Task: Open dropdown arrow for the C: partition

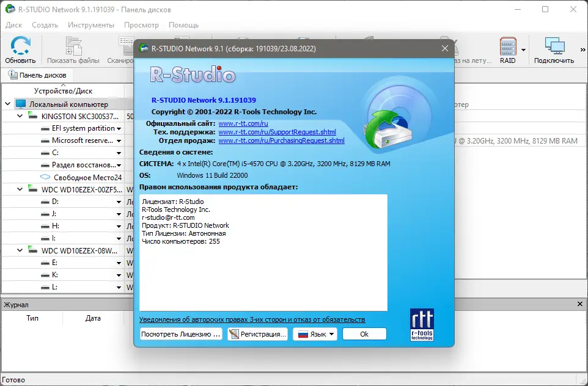Action: (x=119, y=153)
